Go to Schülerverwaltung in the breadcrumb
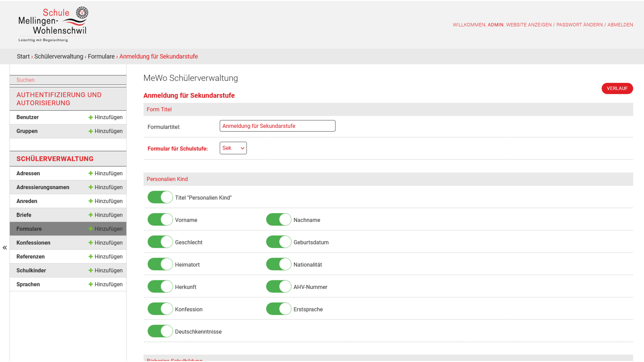Screen dimensions: 644x362 coord(59,57)
